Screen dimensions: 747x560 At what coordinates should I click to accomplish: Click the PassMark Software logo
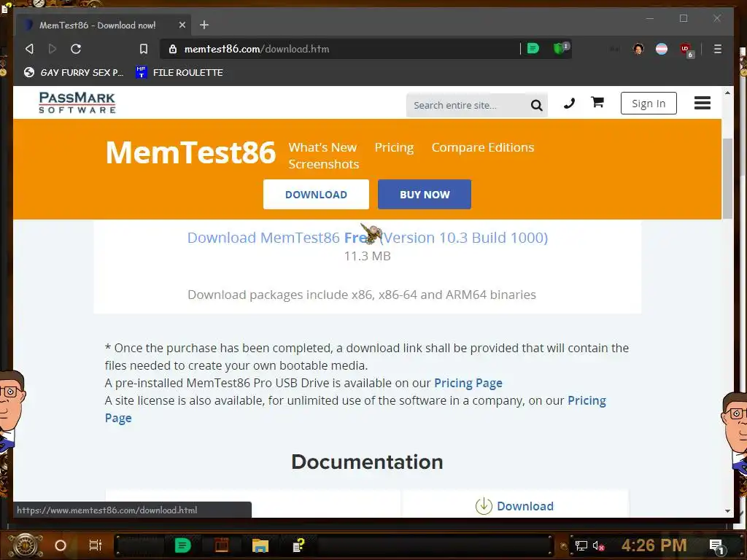tap(77, 102)
